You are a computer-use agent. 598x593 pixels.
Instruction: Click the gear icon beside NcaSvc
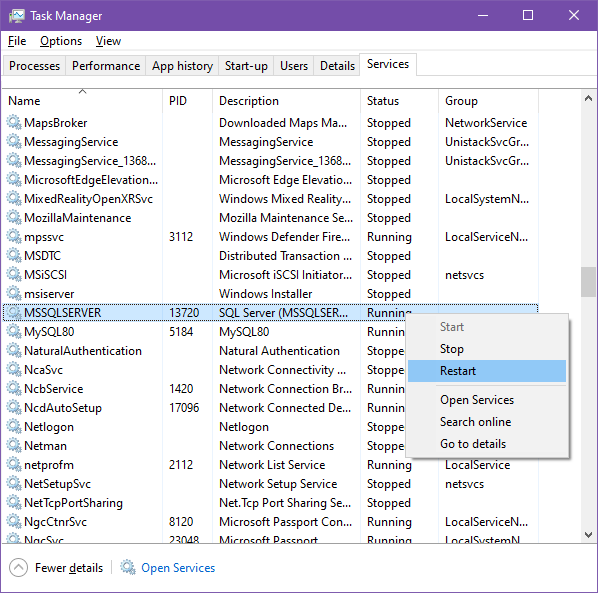click(14, 370)
